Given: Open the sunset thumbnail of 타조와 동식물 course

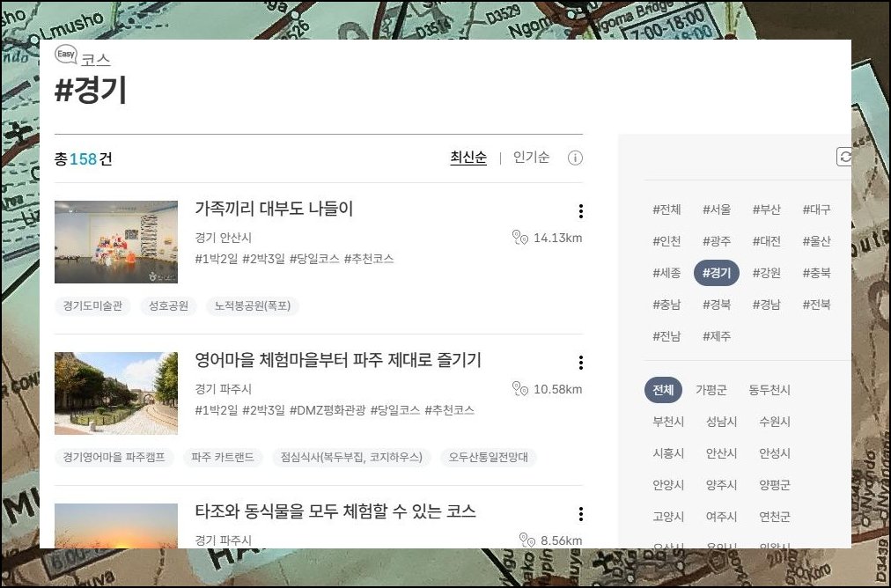Looking at the screenshot, I should pos(116,526).
